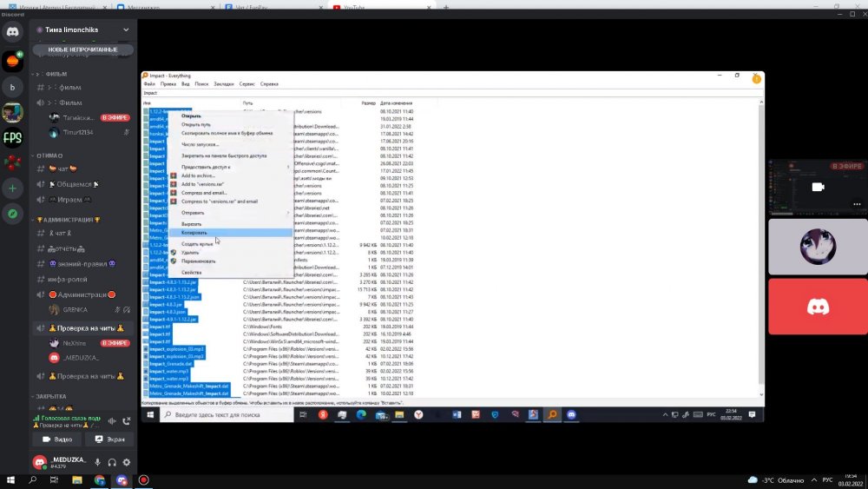The width and height of the screenshot is (868, 489).
Task: Click Копировать in the context menu
Action: coord(231,233)
